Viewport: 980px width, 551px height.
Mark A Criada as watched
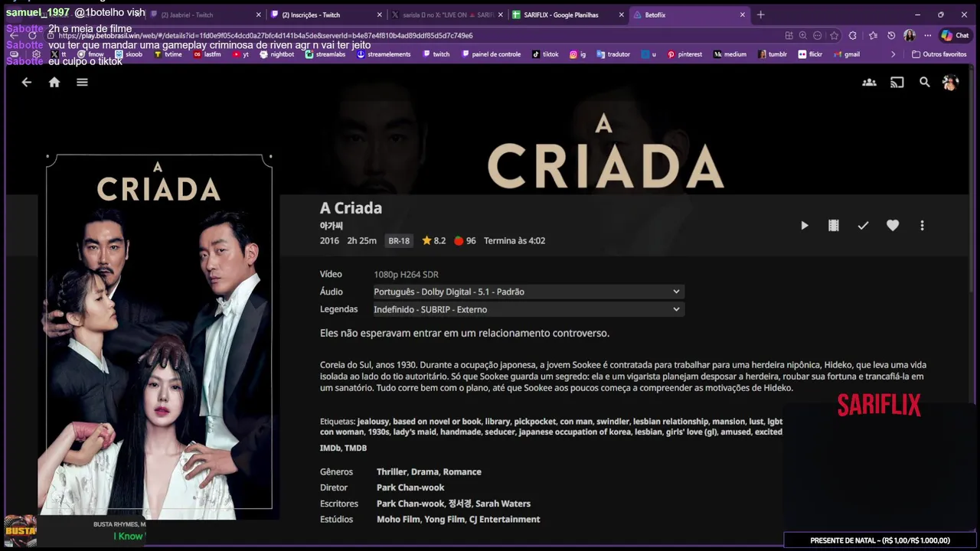863,226
